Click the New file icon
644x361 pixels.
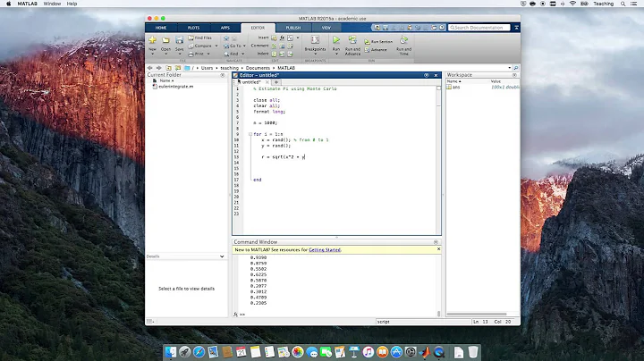tap(152, 40)
